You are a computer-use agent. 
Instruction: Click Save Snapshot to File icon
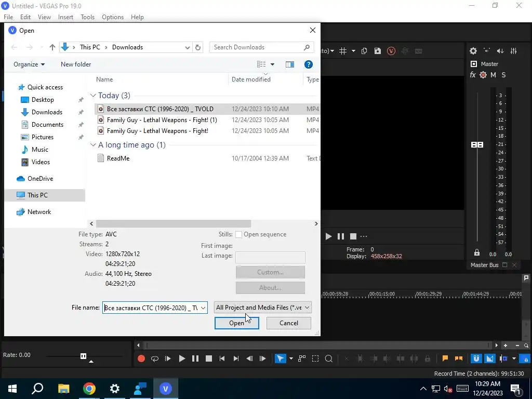378,51
